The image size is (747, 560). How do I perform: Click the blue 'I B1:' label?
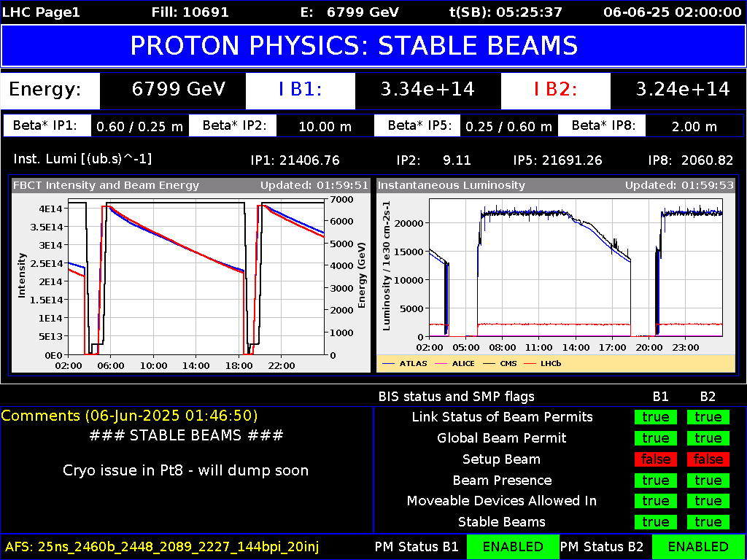pyautogui.click(x=301, y=90)
